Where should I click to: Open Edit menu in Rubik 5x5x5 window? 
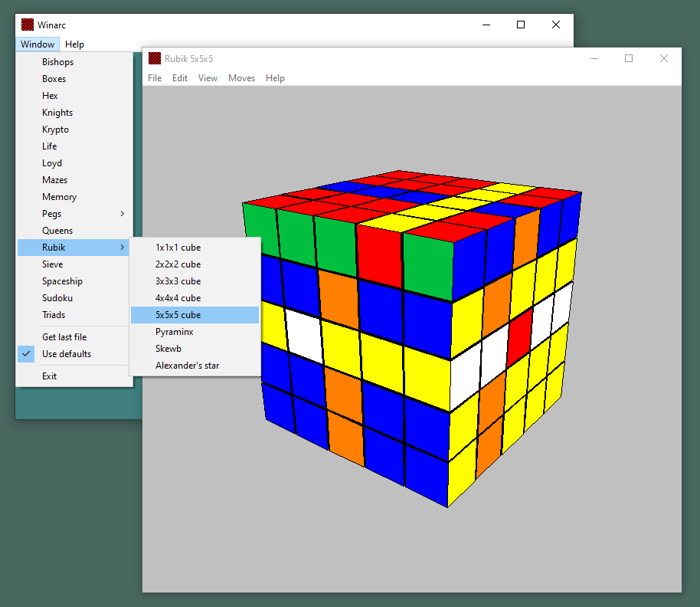180,78
